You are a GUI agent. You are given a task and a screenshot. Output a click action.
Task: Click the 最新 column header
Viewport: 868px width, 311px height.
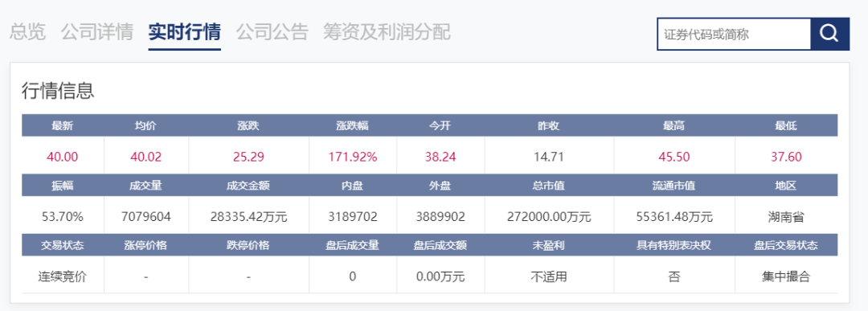pyautogui.click(x=63, y=125)
